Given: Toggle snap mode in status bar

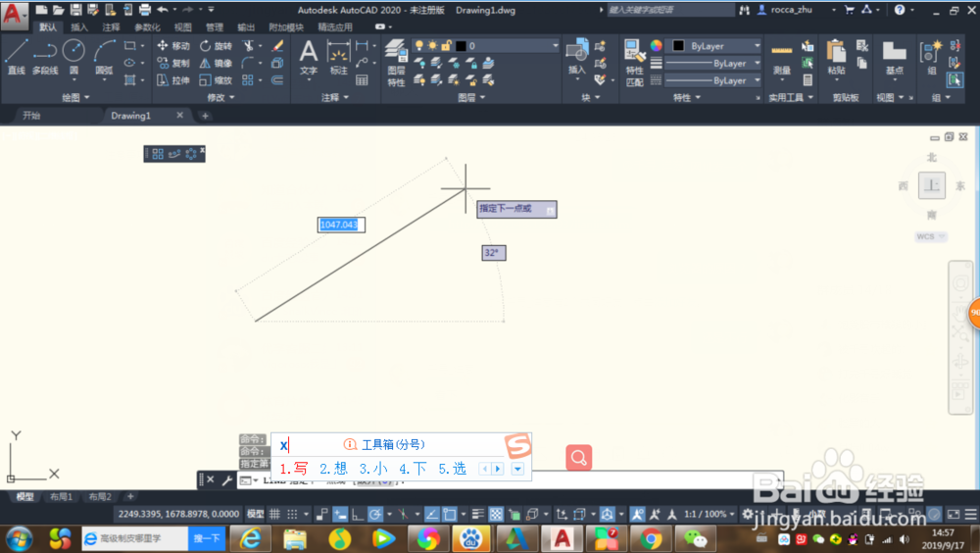Looking at the screenshot, I should click(x=292, y=514).
